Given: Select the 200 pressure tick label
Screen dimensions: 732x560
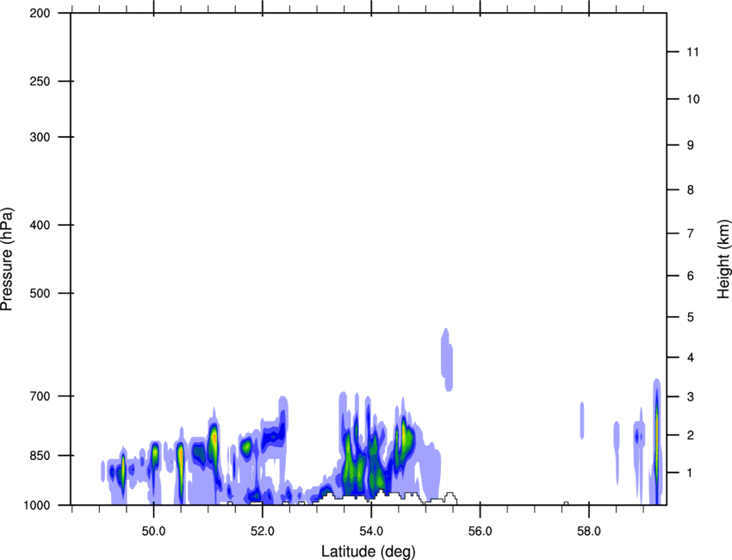Looking at the screenshot, I should (40, 13).
